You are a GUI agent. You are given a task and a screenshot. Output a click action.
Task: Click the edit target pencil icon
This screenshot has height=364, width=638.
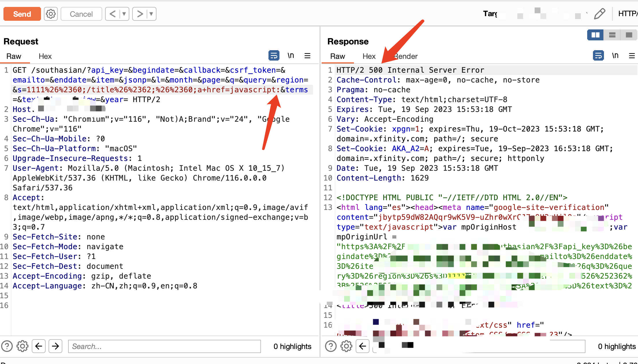click(x=599, y=14)
